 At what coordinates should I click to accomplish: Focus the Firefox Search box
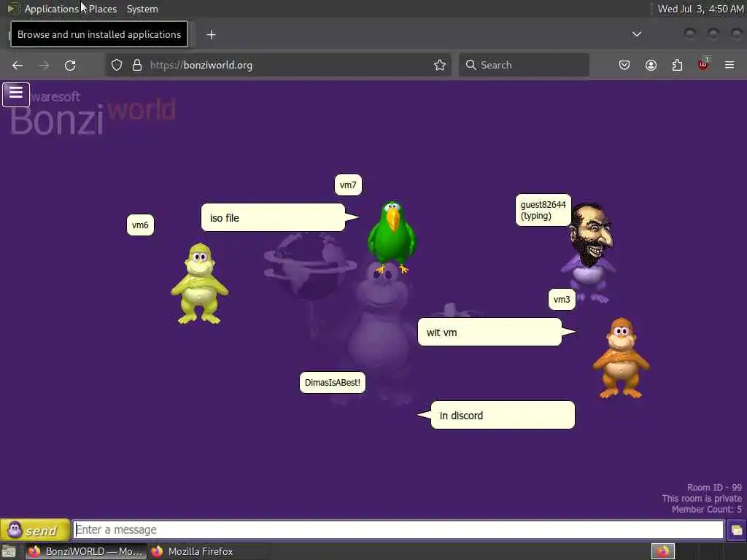524,65
